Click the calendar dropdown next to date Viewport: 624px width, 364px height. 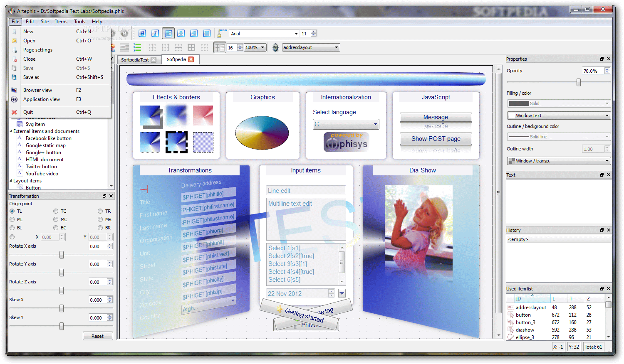click(342, 294)
